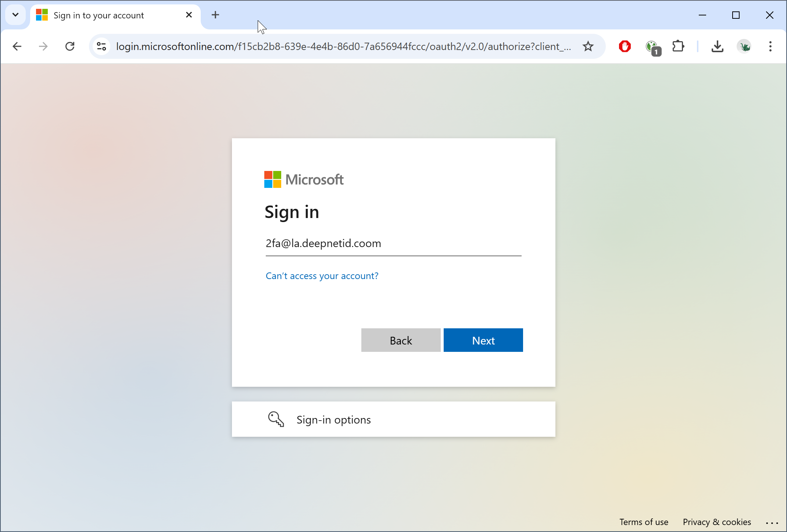Open the browser downloads icon
Screen dimensions: 787x532
point(717,46)
